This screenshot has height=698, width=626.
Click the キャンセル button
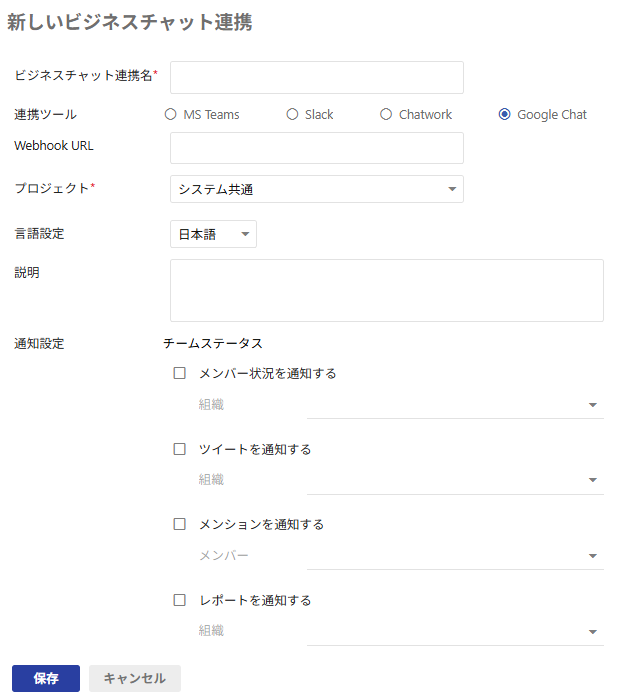tap(135, 678)
